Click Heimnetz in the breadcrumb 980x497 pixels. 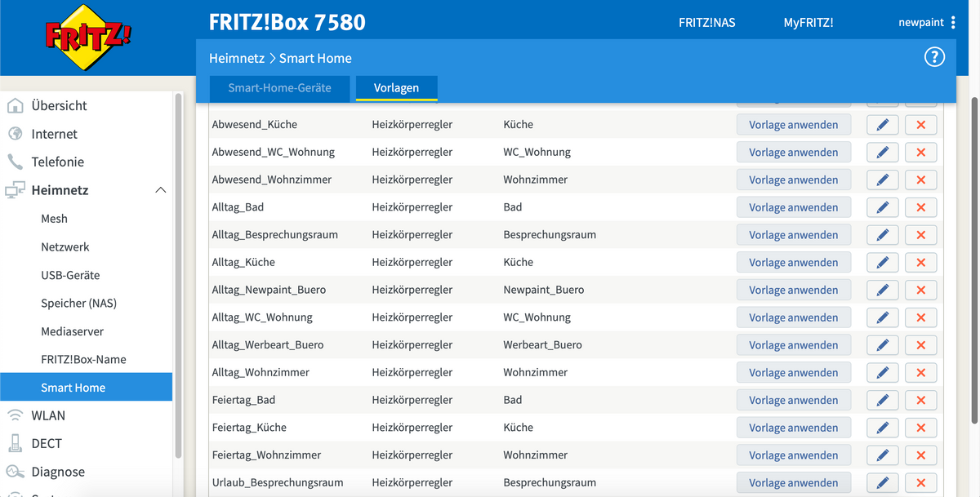tap(237, 58)
